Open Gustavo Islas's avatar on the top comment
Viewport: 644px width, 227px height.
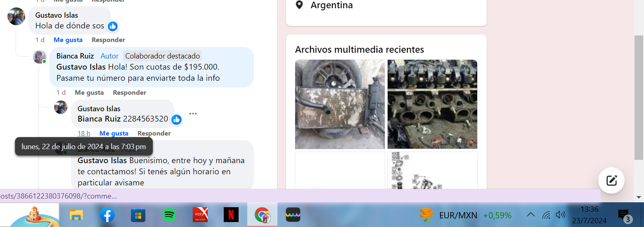17,16
